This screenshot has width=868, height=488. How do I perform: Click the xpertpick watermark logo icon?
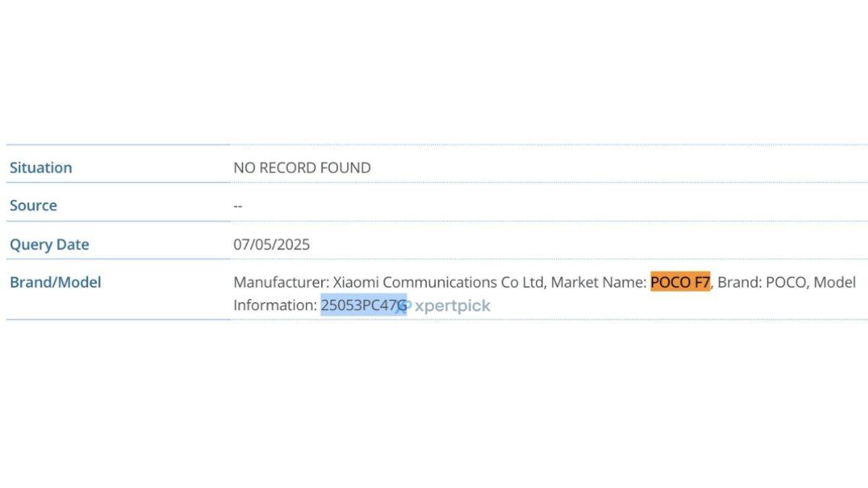point(405,306)
